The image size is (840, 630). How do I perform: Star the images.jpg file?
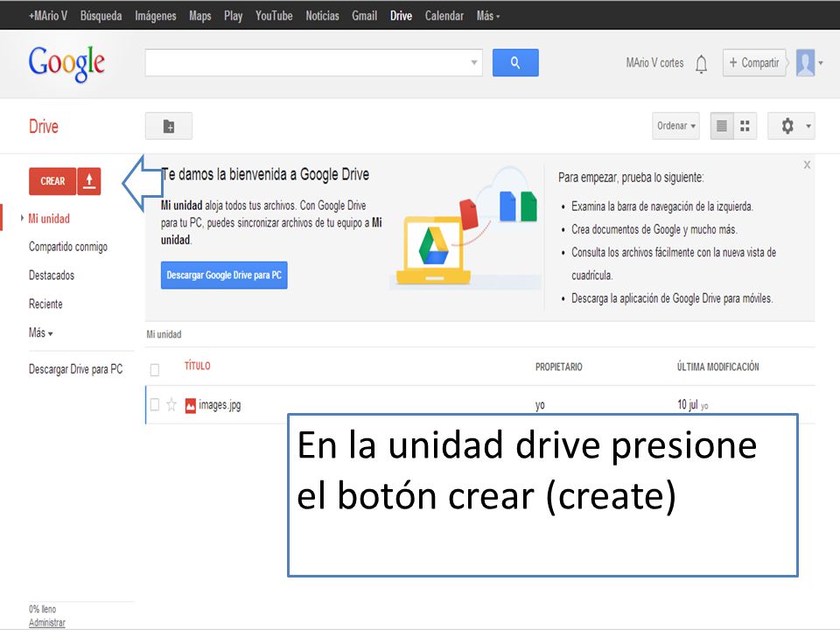pyautogui.click(x=171, y=404)
